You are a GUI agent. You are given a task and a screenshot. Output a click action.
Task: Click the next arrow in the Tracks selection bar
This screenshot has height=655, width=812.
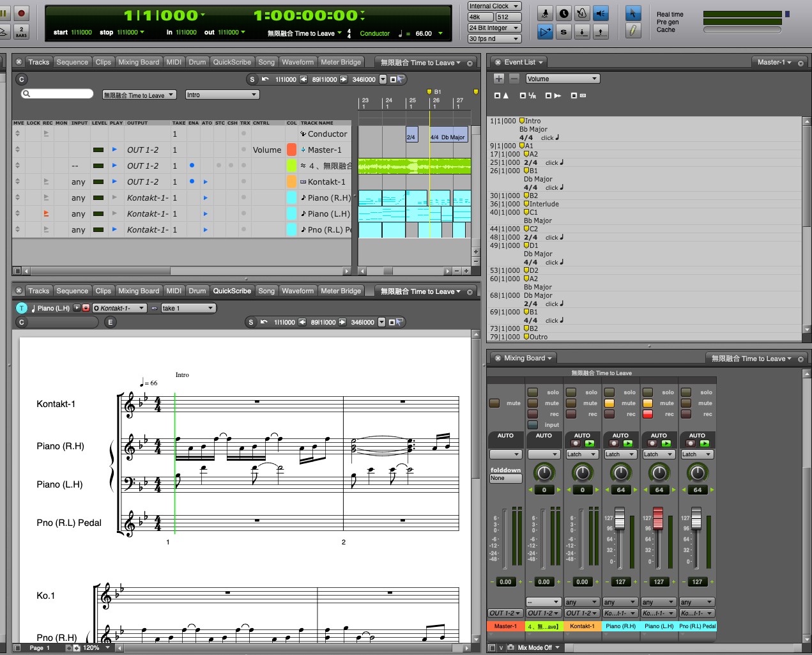coord(344,79)
